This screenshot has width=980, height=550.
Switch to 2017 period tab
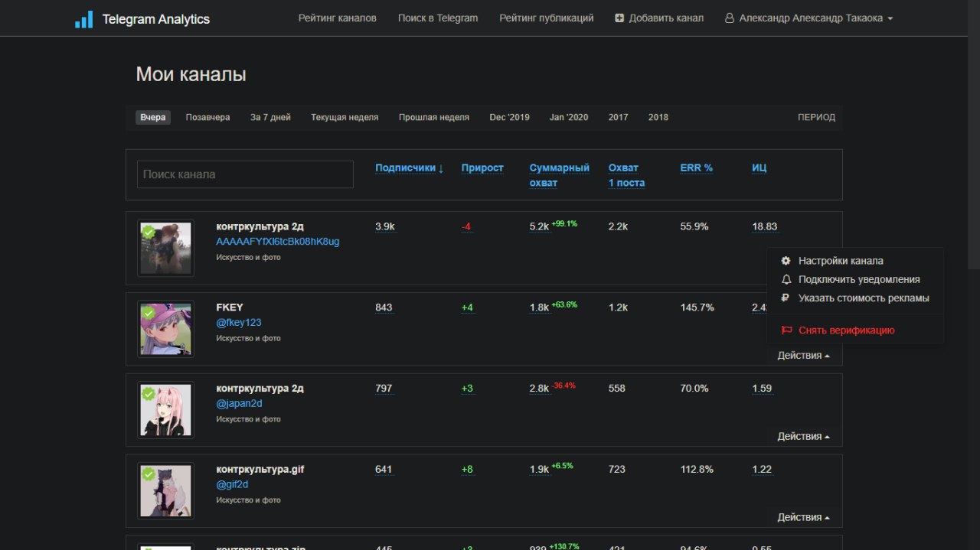pos(619,118)
